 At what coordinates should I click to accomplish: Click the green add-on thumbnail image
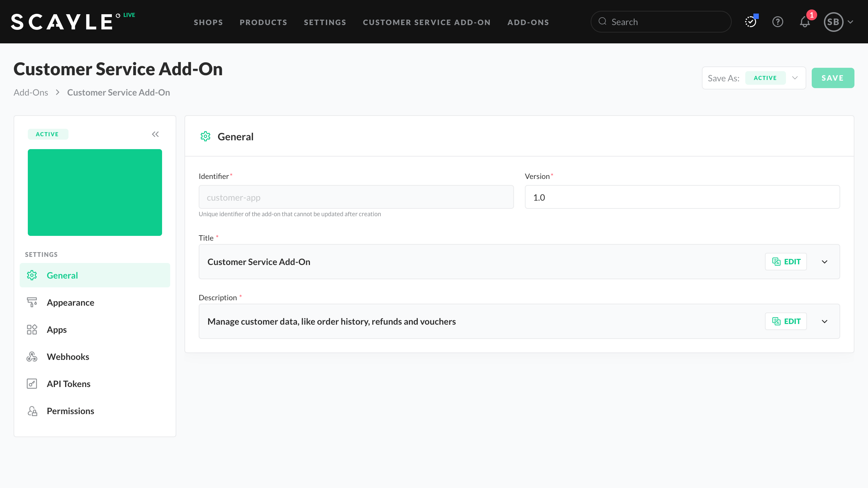tap(95, 192)
